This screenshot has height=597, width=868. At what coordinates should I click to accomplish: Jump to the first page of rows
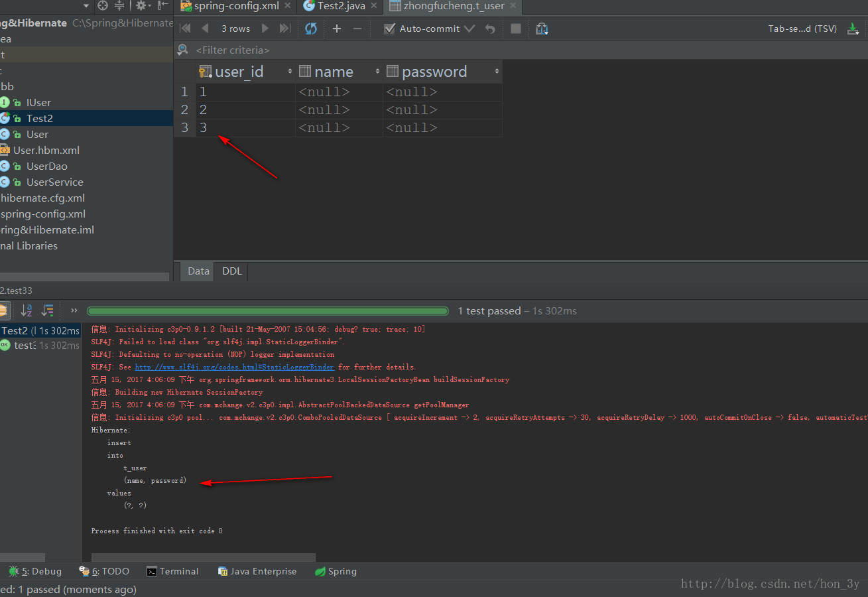tap(185, 29)
